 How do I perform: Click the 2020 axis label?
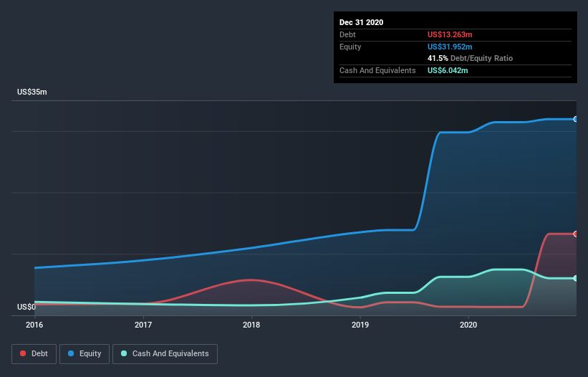click(x=468, y=325)
